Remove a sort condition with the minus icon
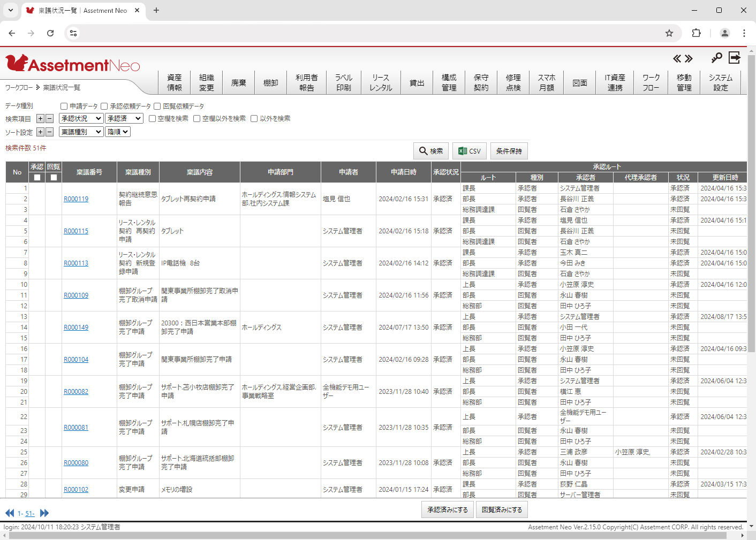The width and height of the screenshot is (756, 540). (50, 132)
